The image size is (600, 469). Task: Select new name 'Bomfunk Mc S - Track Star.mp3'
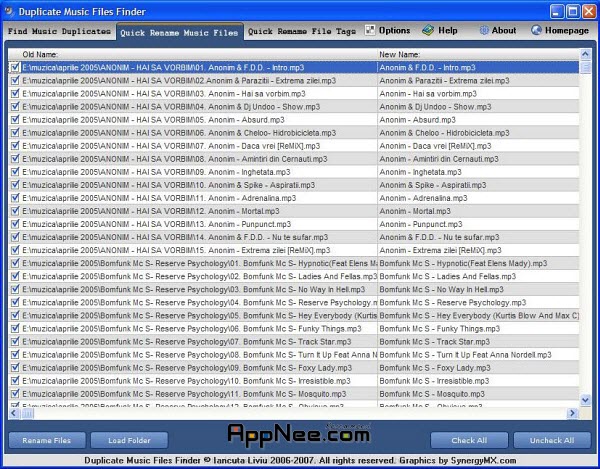point(435,342)
